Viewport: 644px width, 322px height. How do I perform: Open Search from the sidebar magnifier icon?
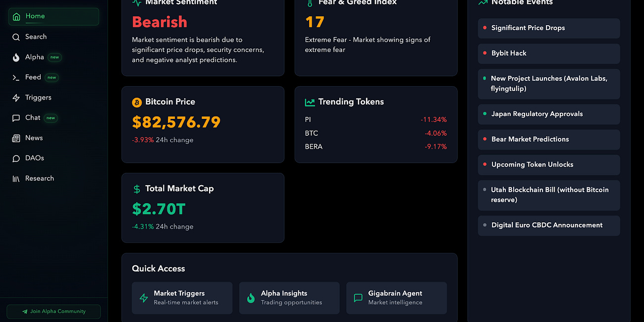click(15, 36)
